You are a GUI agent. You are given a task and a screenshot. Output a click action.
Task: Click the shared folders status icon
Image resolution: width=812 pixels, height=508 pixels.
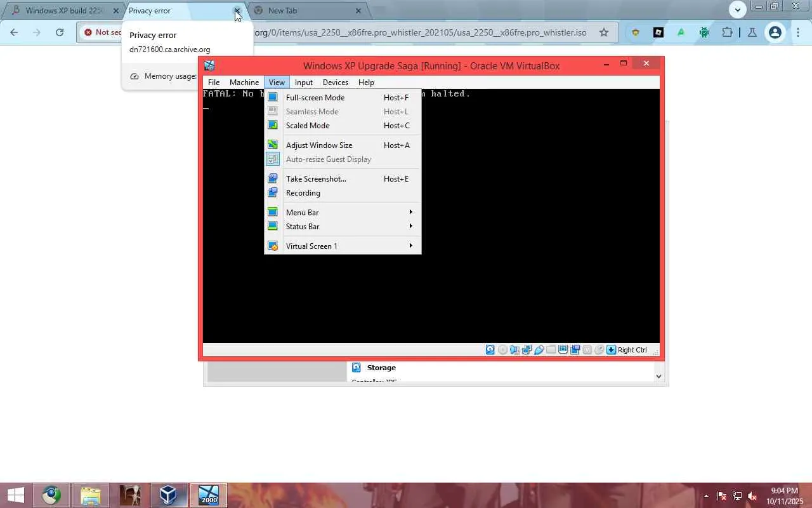point(551,350)
